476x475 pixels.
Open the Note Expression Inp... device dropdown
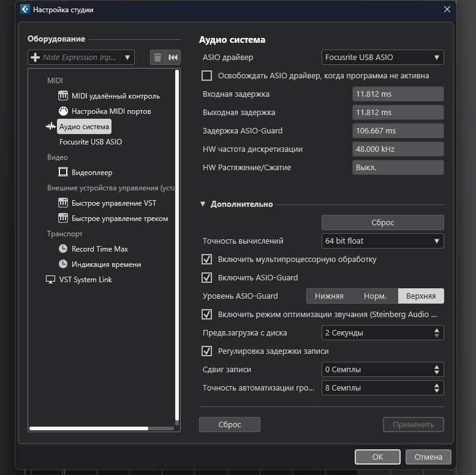pyautogui.click(x=81, y=58)
